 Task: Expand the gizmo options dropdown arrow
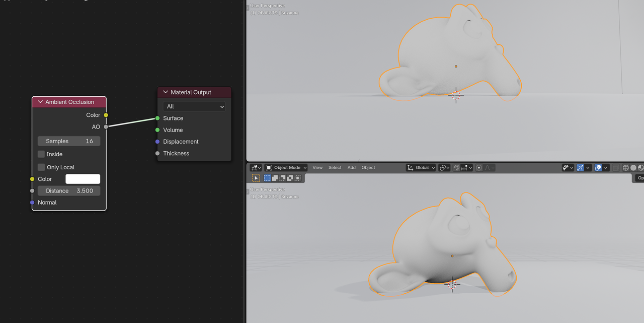tap(588, 168)
